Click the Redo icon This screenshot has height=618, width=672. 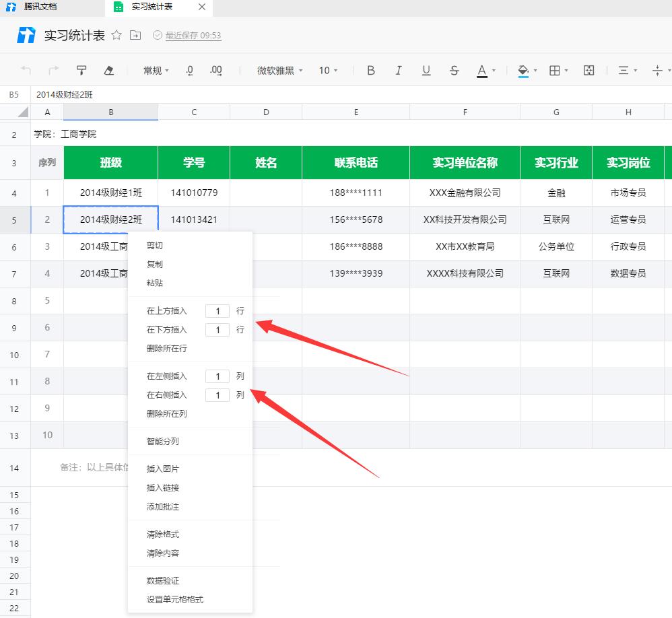coord(53,70)
